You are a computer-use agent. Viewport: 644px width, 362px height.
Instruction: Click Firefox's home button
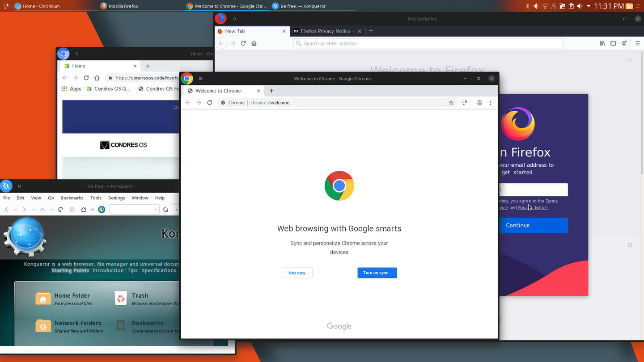(254, 43)
